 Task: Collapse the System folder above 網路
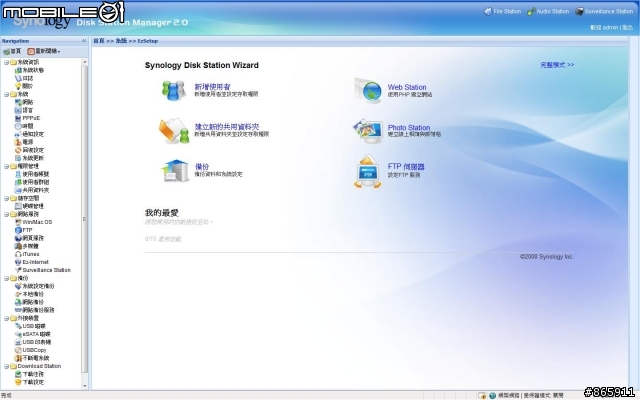pyautogui.click(x=6, y=94)
